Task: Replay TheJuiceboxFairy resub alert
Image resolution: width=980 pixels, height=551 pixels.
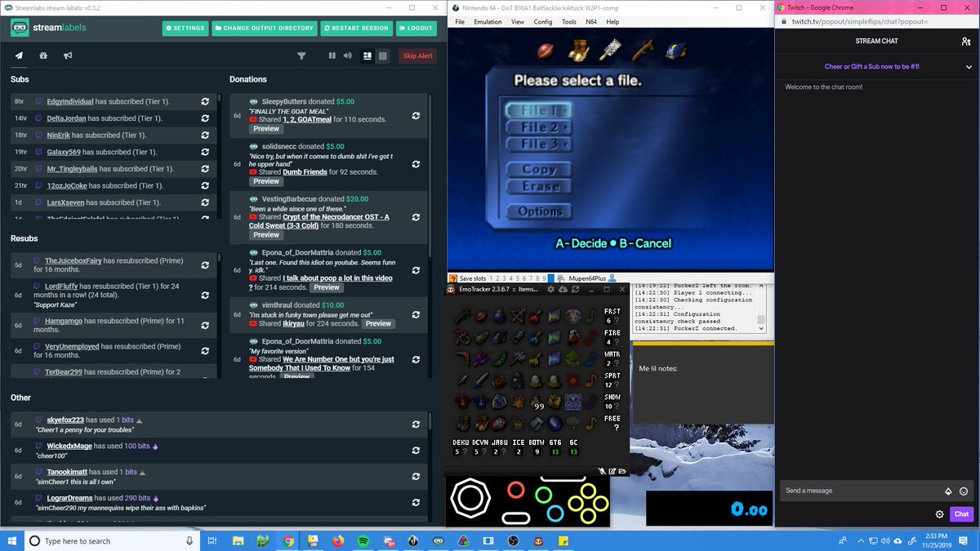Action: [x=205, y=264]
